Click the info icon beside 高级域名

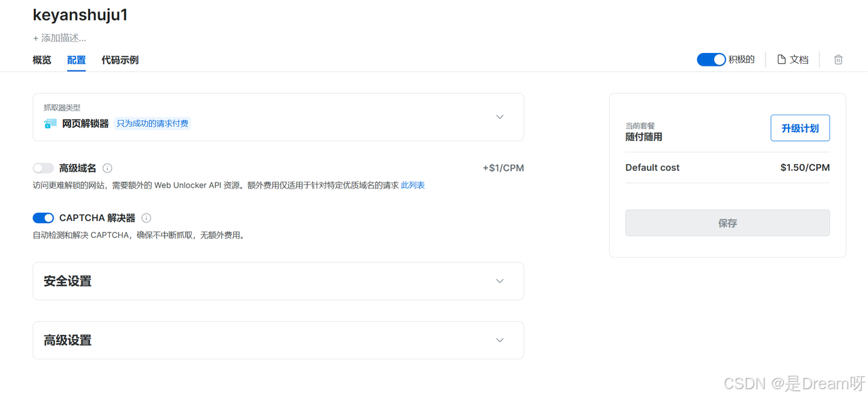[107, 168]
